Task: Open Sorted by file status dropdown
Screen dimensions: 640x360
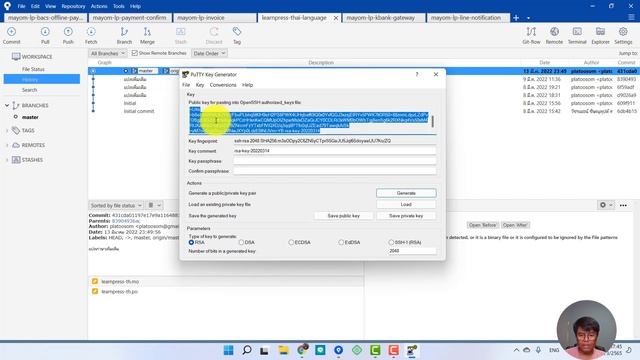Action: click(116, 205)
